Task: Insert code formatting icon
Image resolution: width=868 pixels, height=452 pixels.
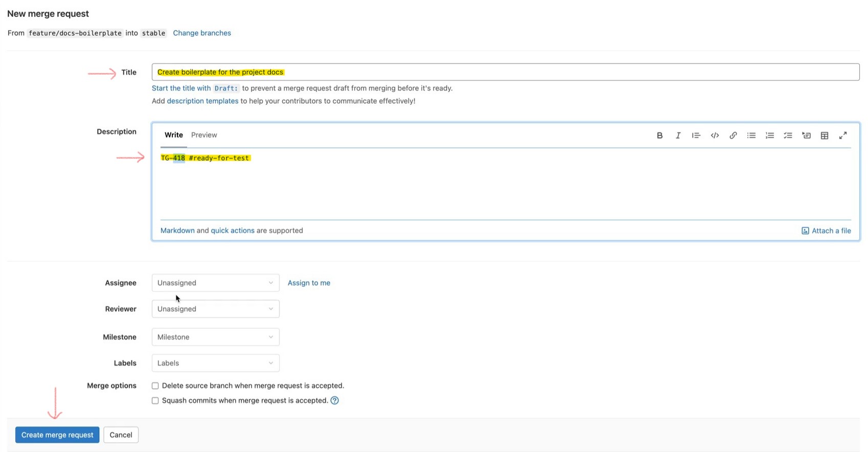Action: (715, 135)
